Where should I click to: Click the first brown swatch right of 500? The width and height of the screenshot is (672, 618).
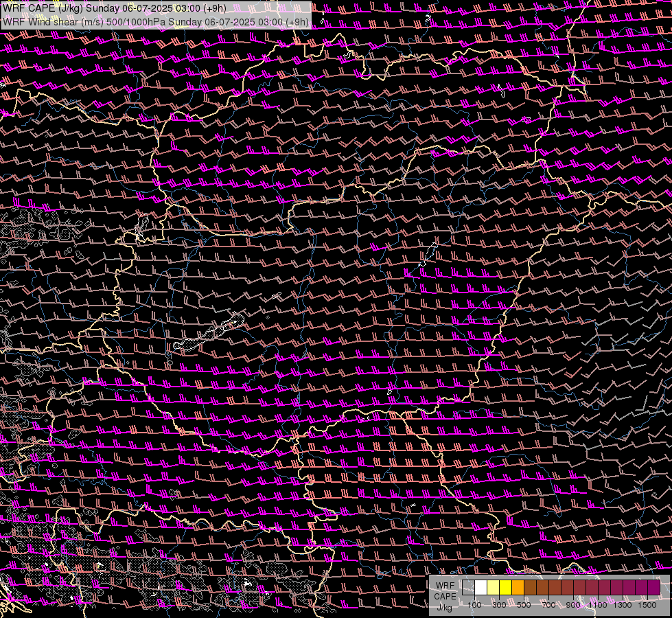click(x=531, y=588)
